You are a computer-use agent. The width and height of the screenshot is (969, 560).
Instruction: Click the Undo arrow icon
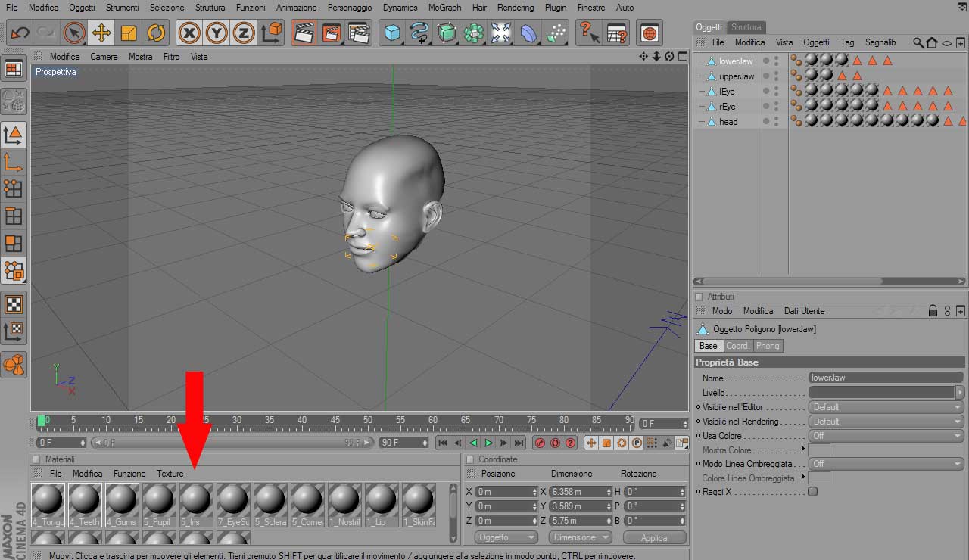click(x=20, y=33)
